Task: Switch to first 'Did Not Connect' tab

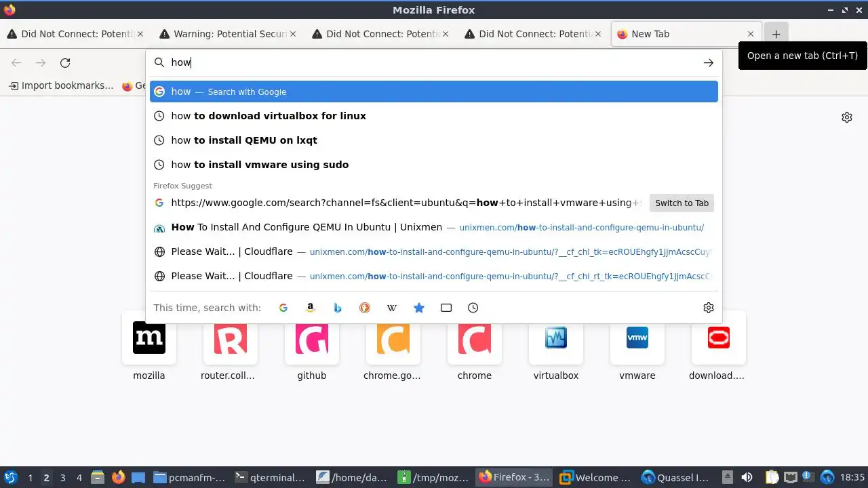Action: (x=75, y=34)
